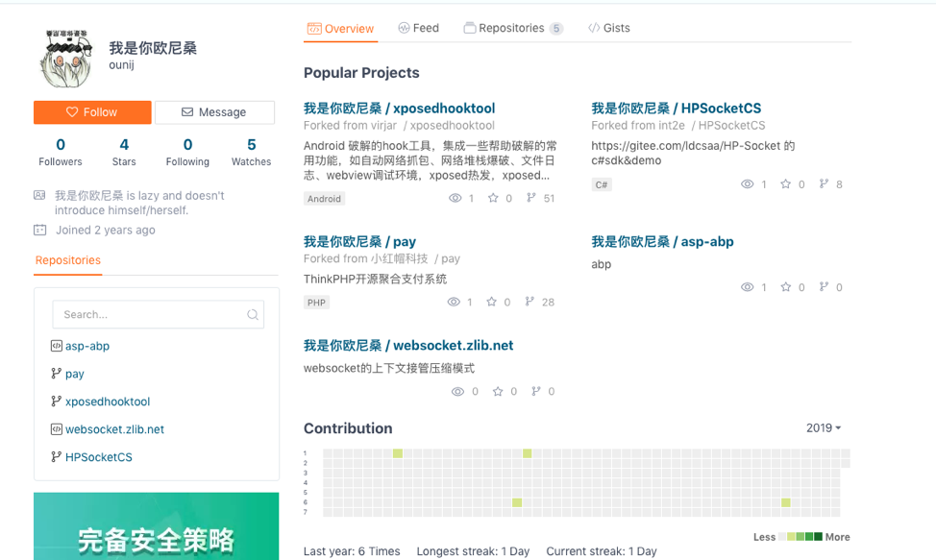Image resolution: width=936 pixels, height=560 pixels.
Task: Open the HPSocketCS project title link
Action: tap(677, 108)
